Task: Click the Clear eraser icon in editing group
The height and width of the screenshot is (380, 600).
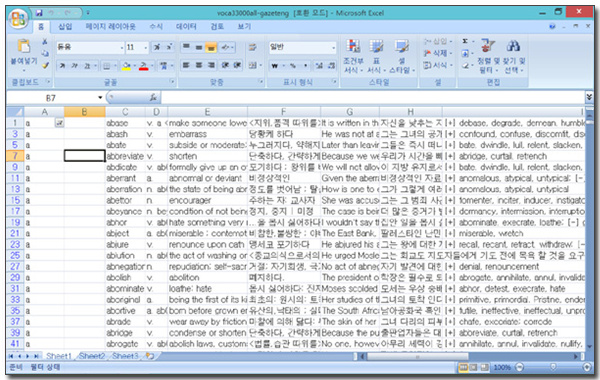Action: click(x=465, y=65)
